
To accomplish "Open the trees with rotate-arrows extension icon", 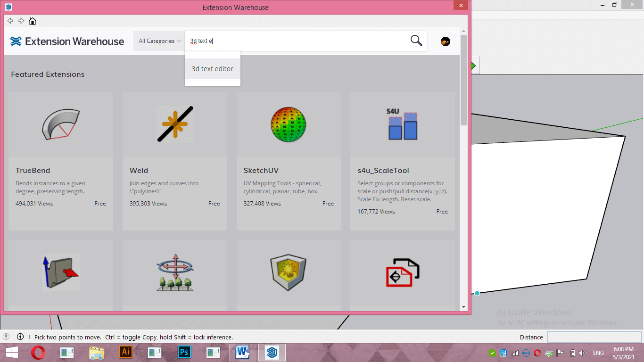I will 175,272.
